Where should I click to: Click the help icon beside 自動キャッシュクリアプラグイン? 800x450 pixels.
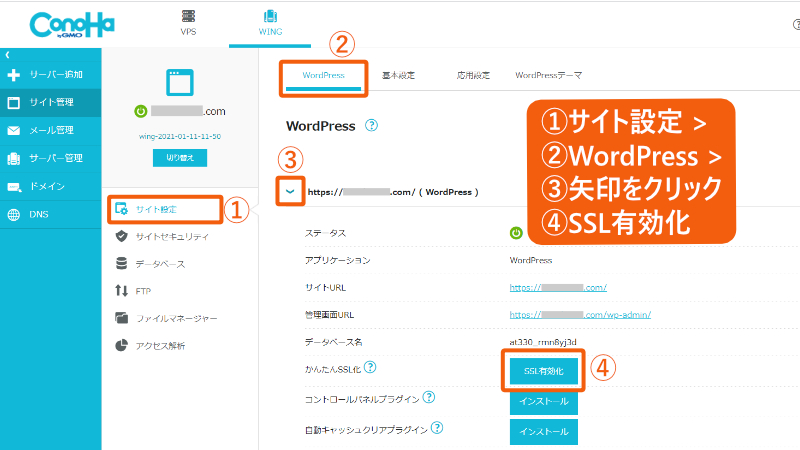437,428
